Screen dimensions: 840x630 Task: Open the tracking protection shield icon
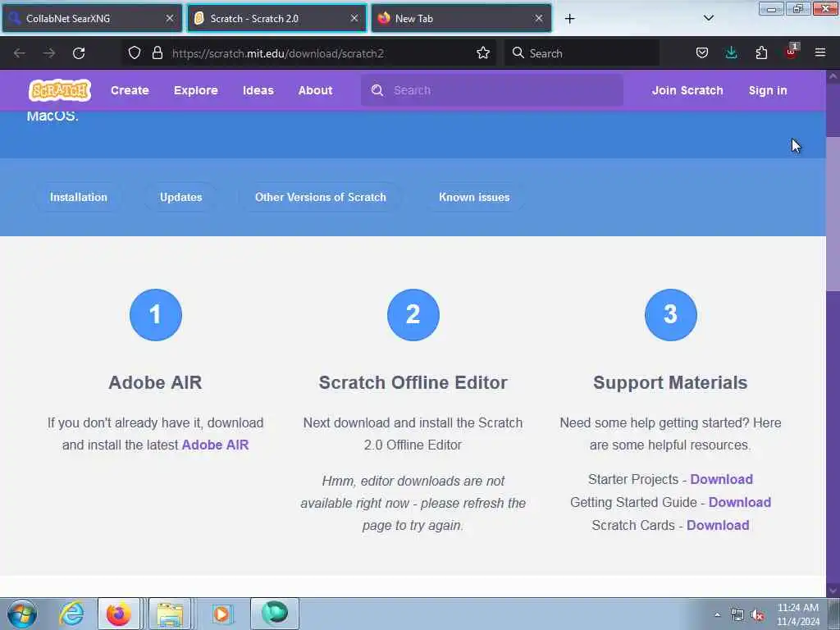[135, 52]
